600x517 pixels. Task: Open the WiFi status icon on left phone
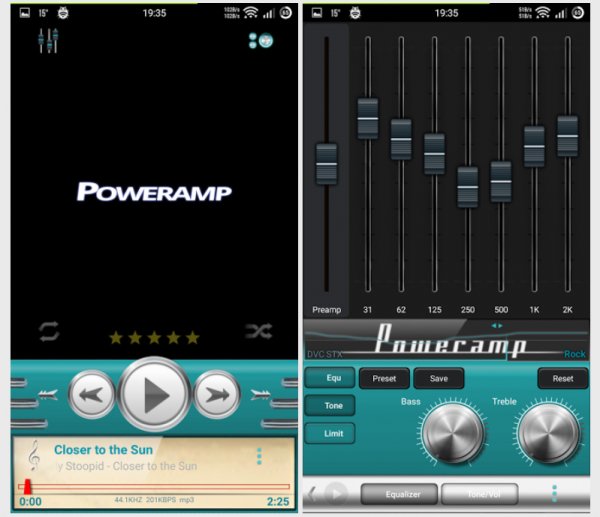point(251,13)
